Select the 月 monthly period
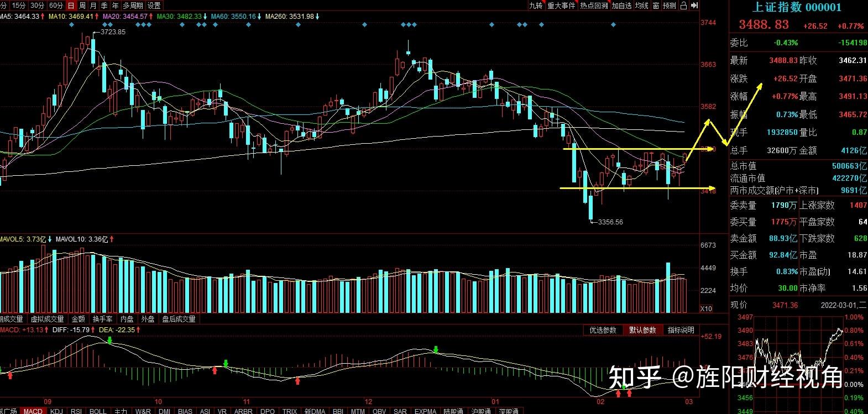The height and width of the screenshot is (414, 868). [93, 6]
